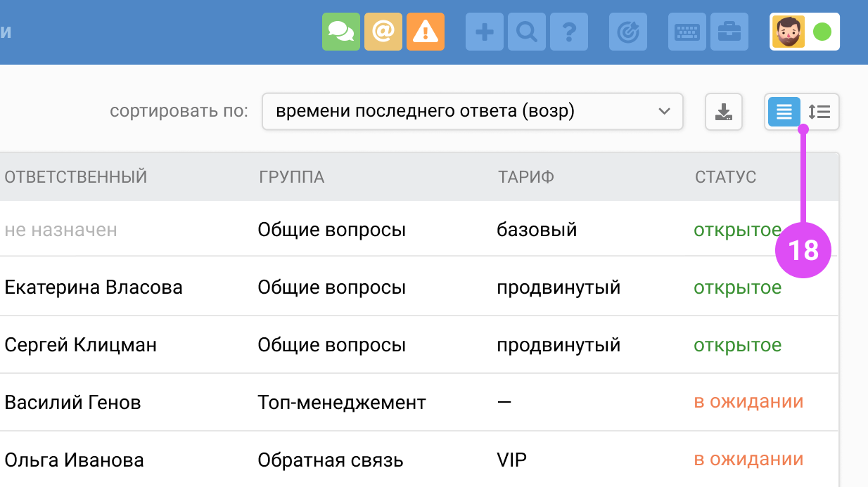Click the ГРУППА column header
This screenshot has width=868, height=487.
[x=291, y=177]
